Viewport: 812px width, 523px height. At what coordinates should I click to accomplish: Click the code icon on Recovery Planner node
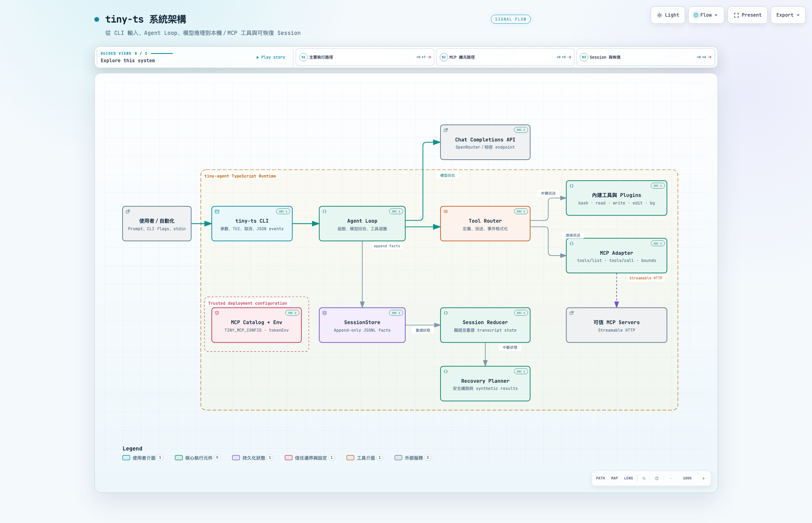[x=446, y=372]
